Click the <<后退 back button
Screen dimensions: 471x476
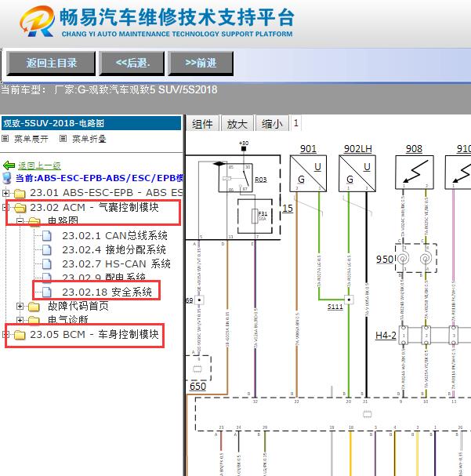[x=132, y=64]
